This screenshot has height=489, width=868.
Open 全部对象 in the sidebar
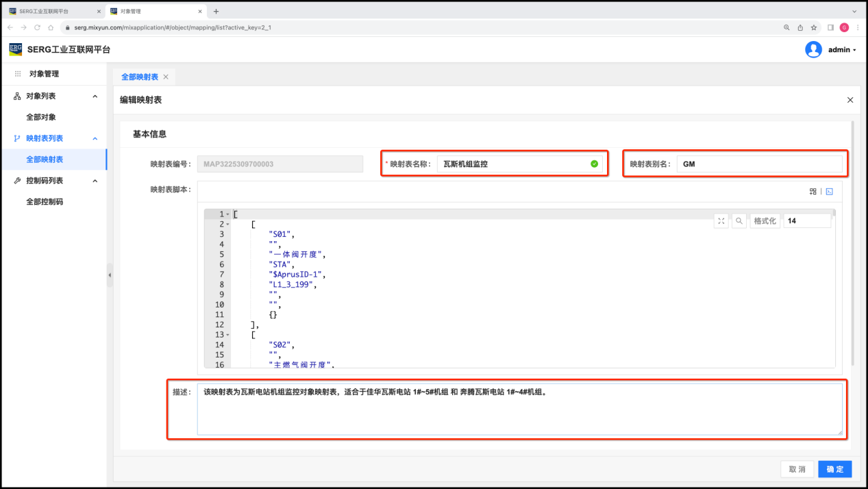click(41, 117)
